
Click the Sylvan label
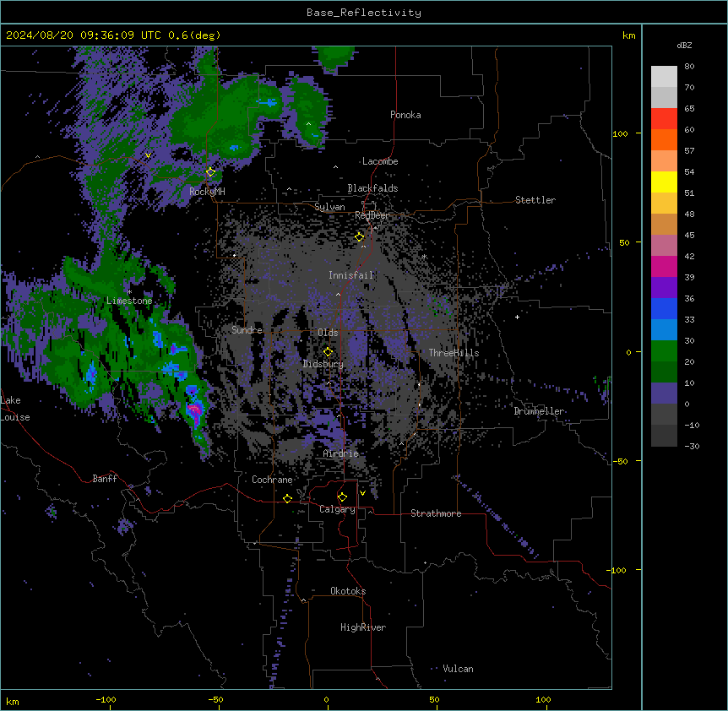coord(329,207)
